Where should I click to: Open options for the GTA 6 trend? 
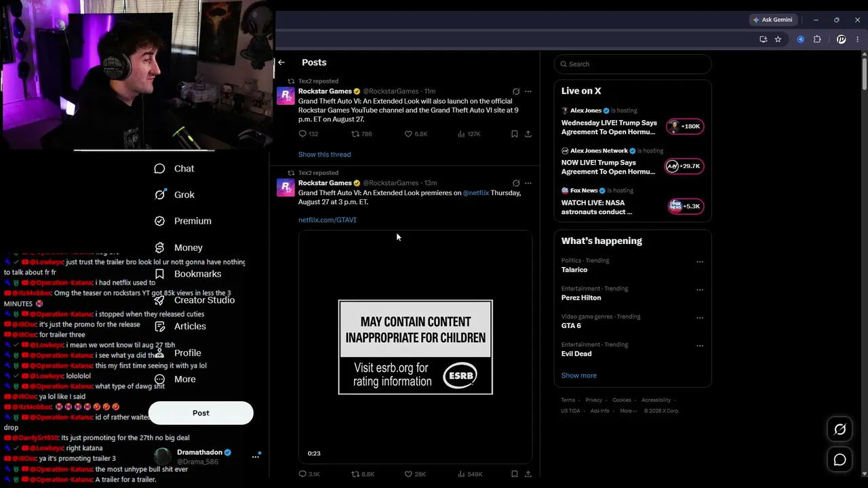[700, 317]
